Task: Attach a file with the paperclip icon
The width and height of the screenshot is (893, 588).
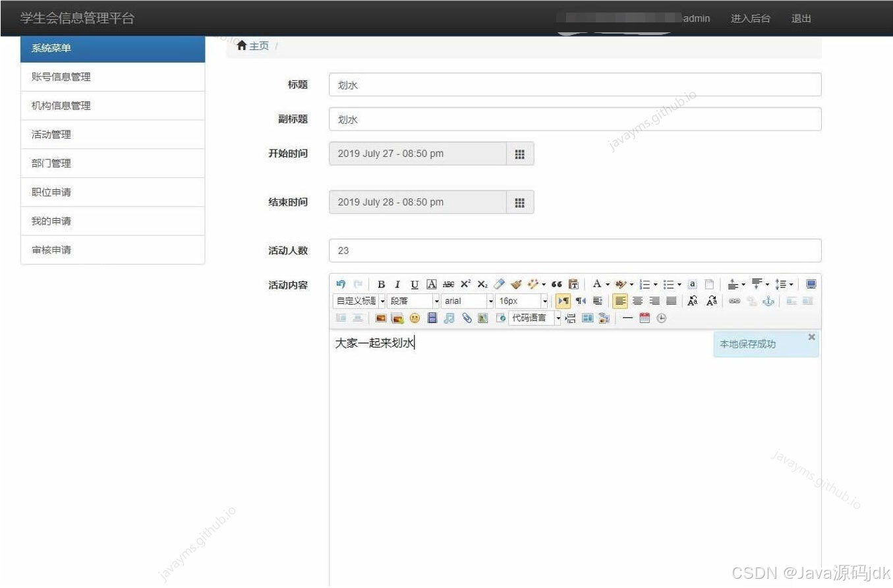Action: (467, 318)
